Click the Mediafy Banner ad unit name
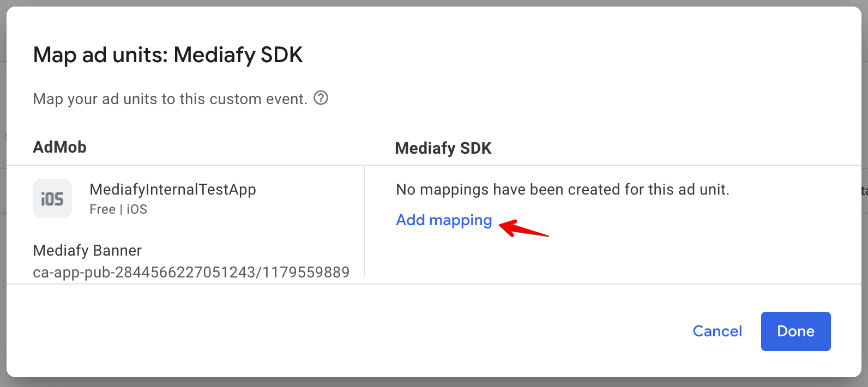Viewport: 868px width, 387px height. click(87, 251)
